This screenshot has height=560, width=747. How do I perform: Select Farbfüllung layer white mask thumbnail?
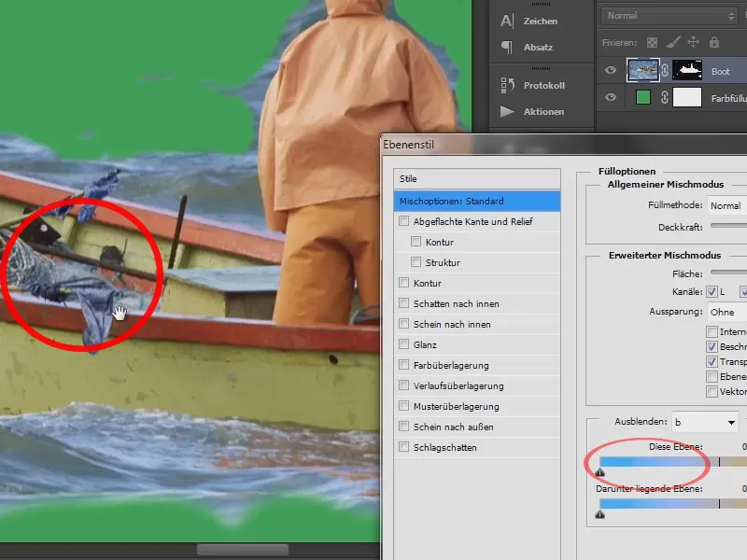point(687,98)
